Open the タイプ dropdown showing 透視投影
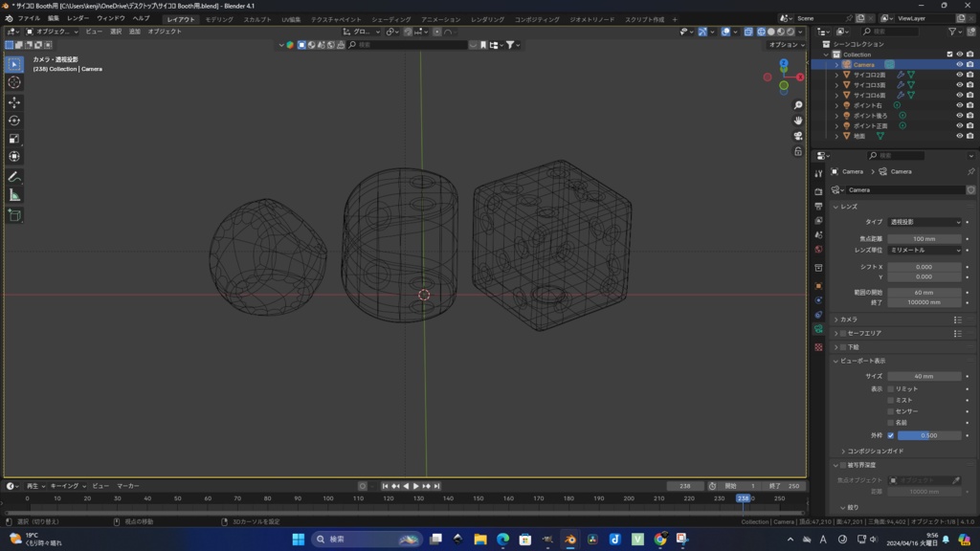The image size is (980, 551). click(x=924, y=223)
